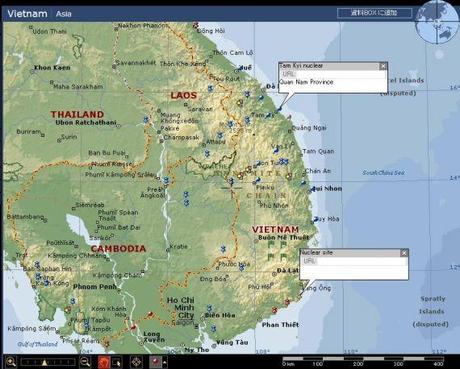Click the zoom out magnifier icon

point(85,361)
